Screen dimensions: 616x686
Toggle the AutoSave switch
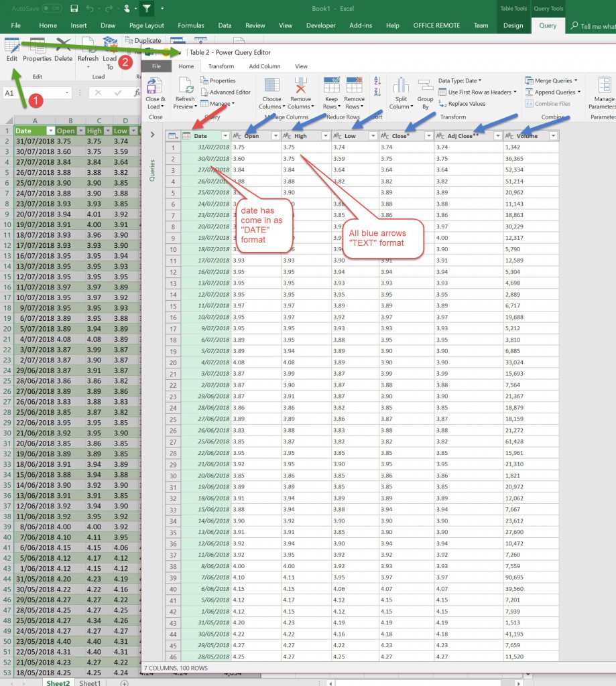(51, 9)
